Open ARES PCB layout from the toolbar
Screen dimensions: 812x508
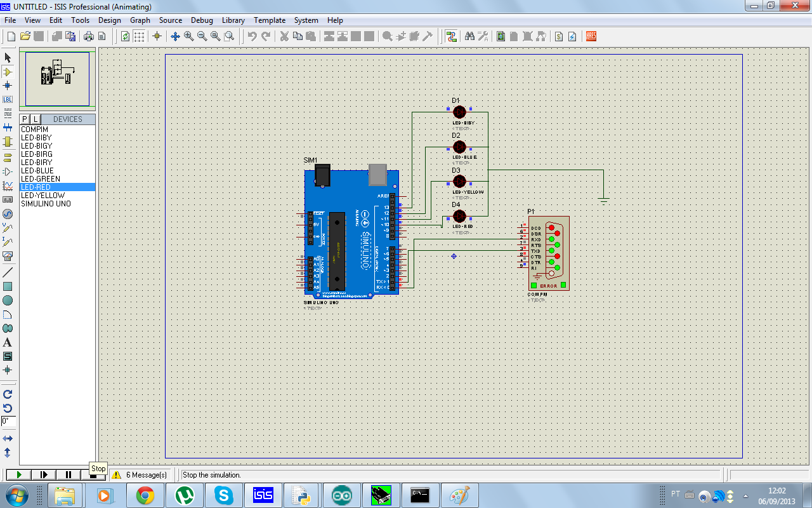(x=591, y=36)
